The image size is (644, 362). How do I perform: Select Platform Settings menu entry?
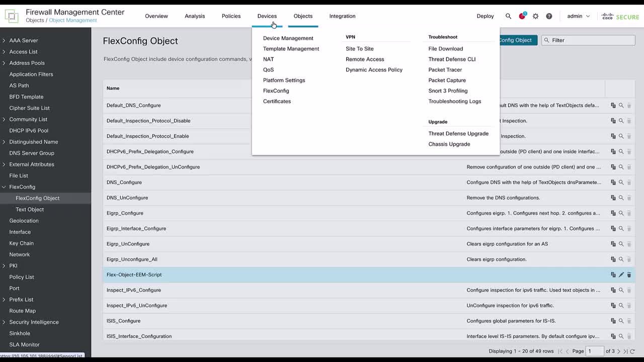(284, 80)
